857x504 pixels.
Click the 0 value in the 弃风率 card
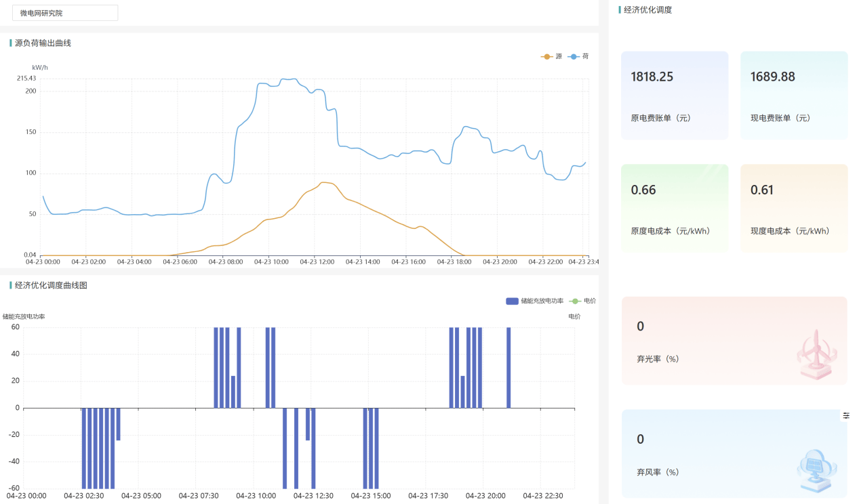coord(641,440)
